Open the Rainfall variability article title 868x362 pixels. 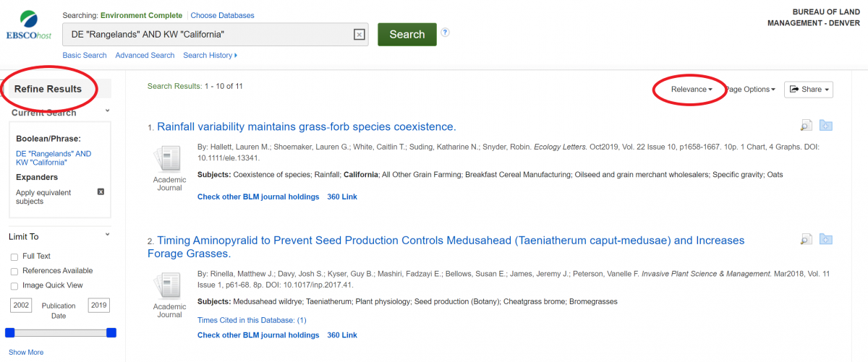click(306, 126)
